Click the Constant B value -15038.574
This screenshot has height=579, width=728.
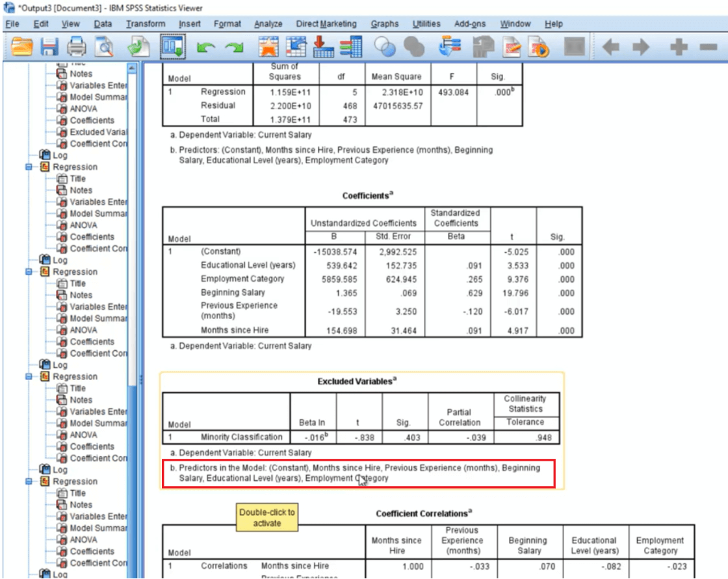coord(335,252)
